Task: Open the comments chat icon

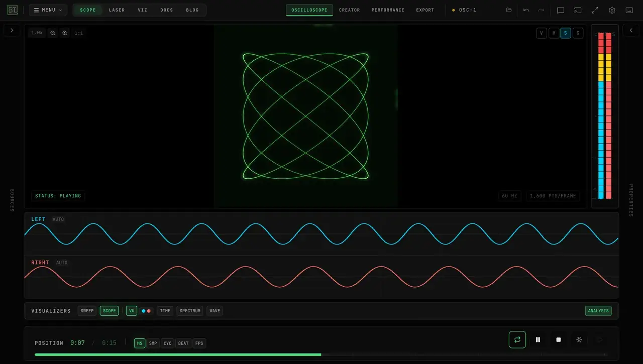Action: (x=561, y=10)
